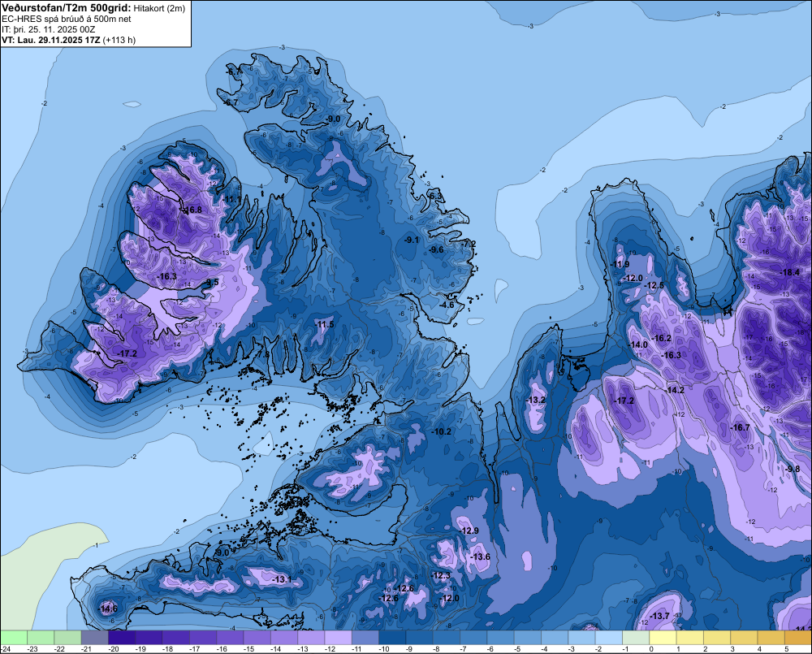The image size is (812, 654).
Task: Click the '-12.5' temperature value on the map
Action: click(x=654, y=285)
